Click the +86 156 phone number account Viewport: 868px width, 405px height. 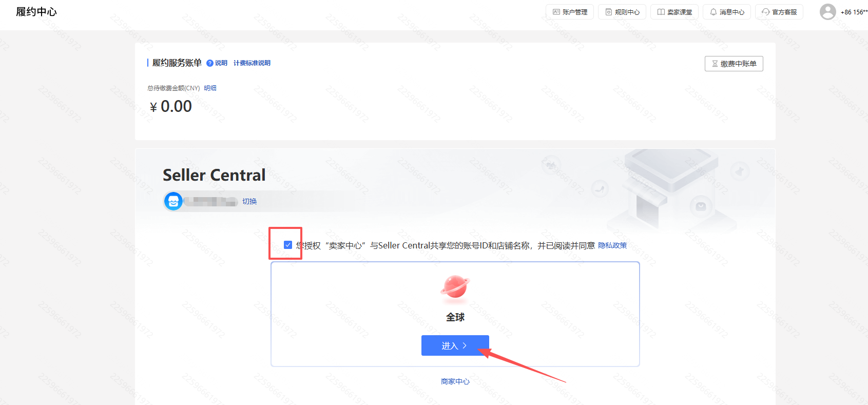tap(854, 12)
